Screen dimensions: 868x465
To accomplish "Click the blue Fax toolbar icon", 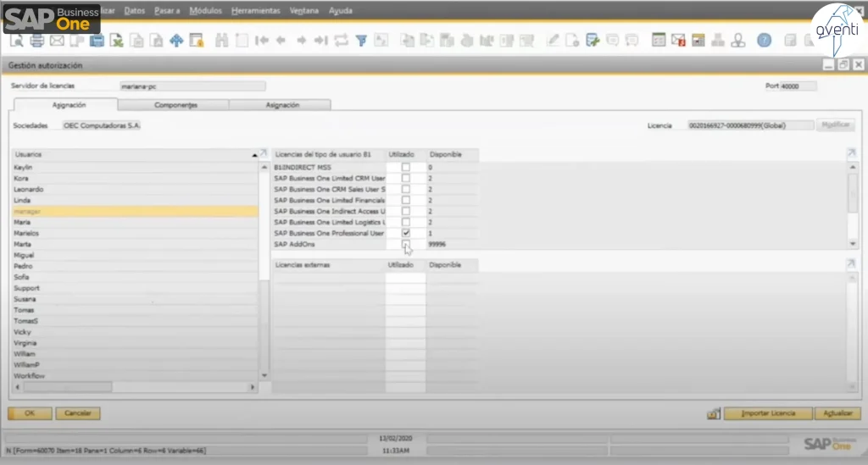I will [x=97, y=41].
